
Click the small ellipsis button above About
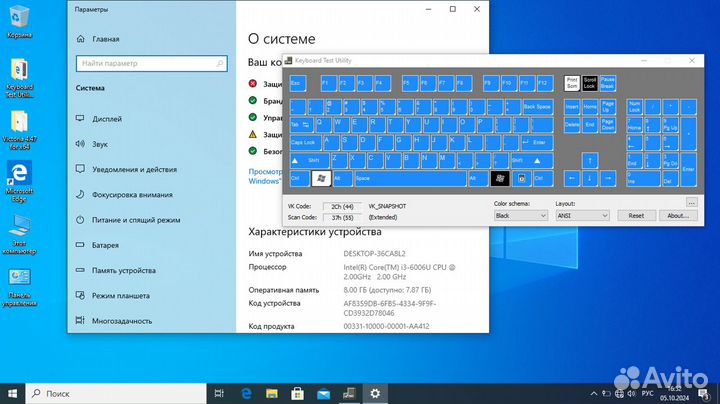pyautogui.click(x=692, y=202)
